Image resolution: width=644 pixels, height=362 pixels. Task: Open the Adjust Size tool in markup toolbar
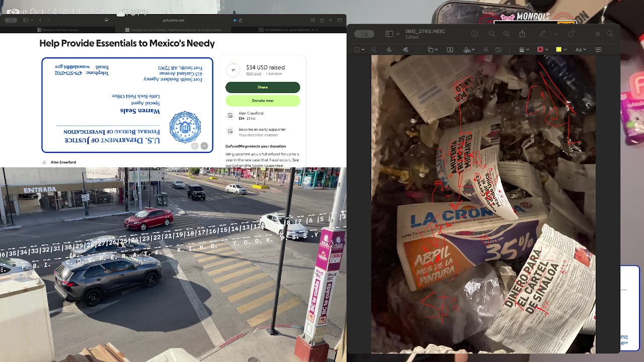(499, 49)
